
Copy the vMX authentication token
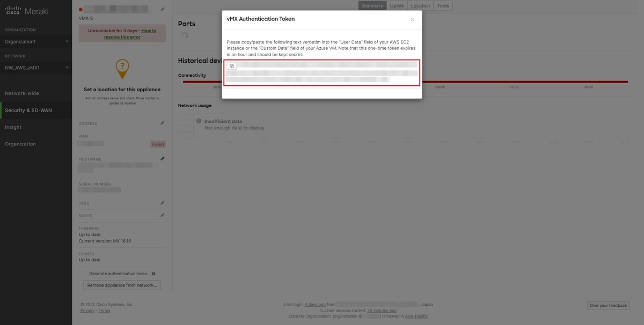(232, 66)
